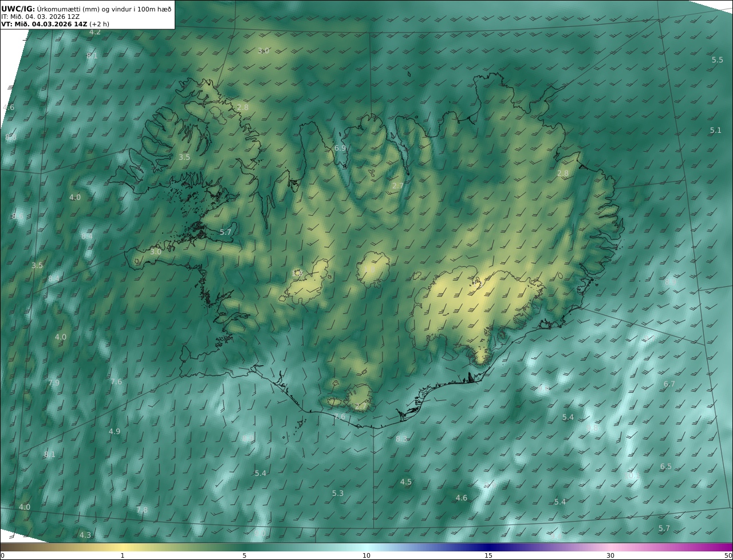This screenshot has height=560, width=733.
Task: Click the 8.3 value off the south coast
Action: 401,439
